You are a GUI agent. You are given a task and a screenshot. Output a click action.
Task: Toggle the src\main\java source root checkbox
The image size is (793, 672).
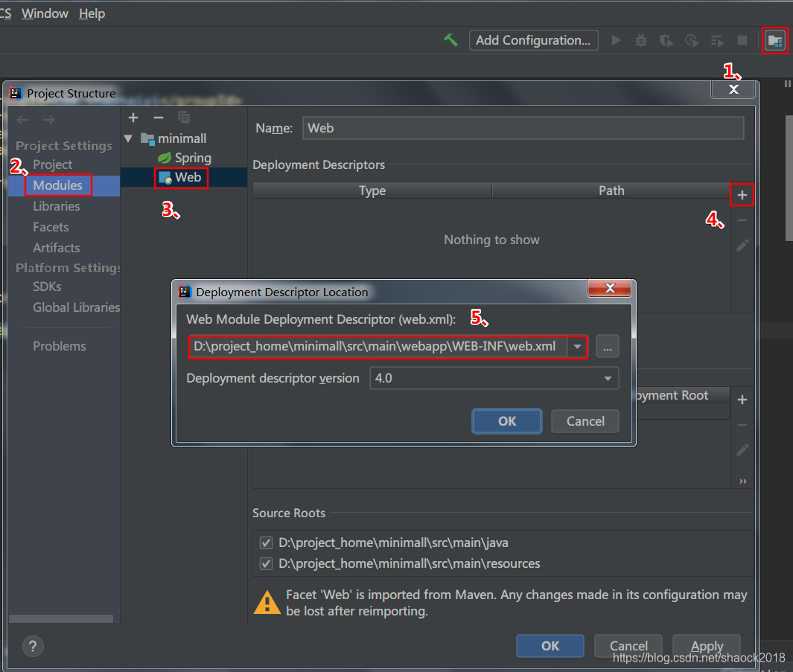266,543
